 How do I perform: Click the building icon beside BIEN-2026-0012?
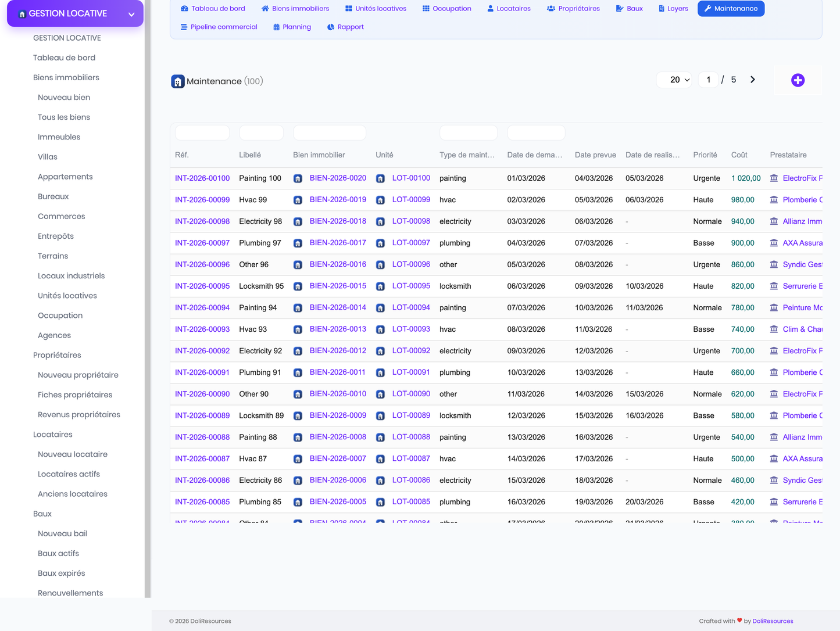pos(298,351)
